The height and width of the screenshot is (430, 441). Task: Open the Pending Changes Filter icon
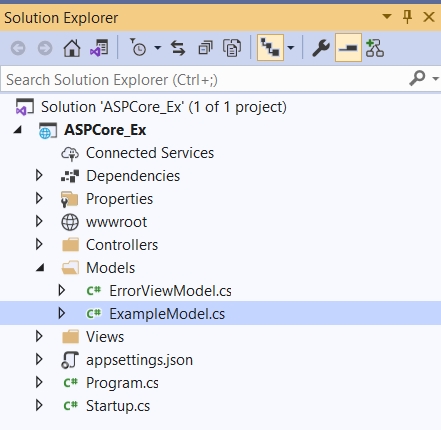click(138, 48)
